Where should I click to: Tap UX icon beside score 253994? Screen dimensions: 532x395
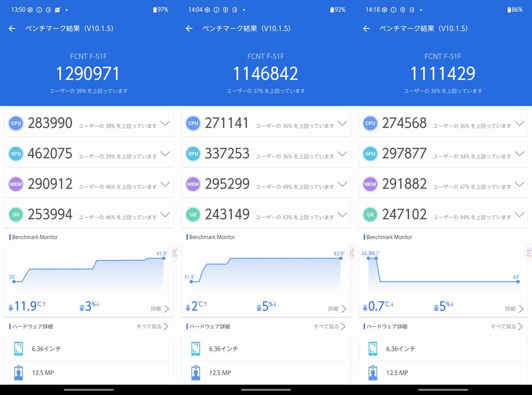point(16,215)
